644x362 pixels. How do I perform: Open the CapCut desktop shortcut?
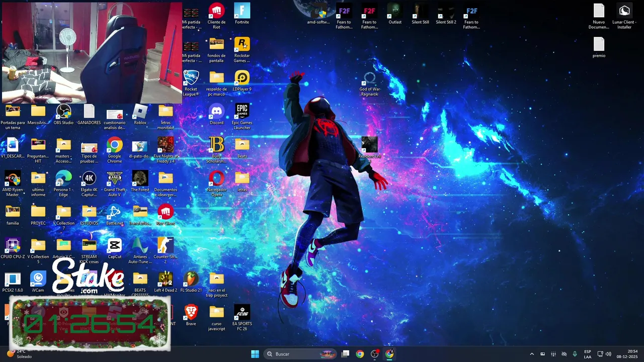point(114,248)
